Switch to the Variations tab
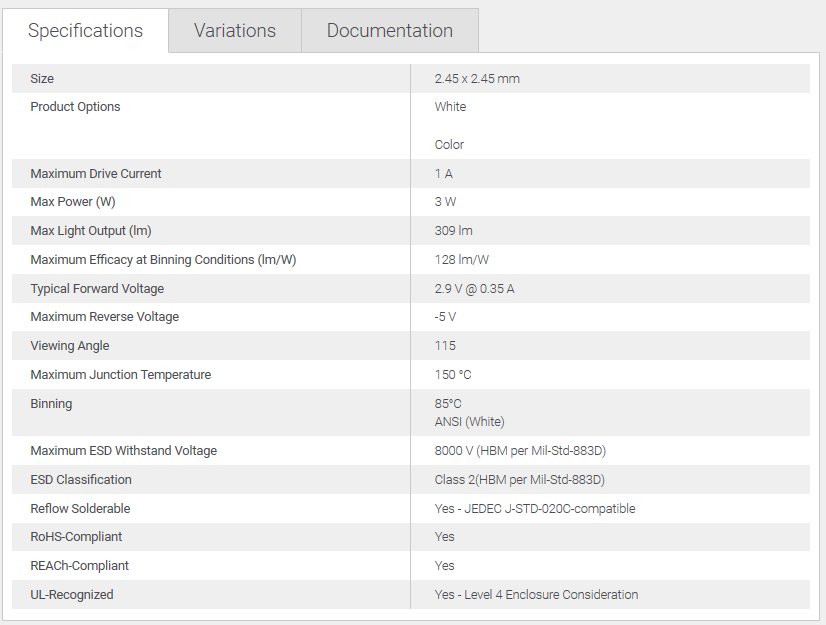 tap(234, 31)
